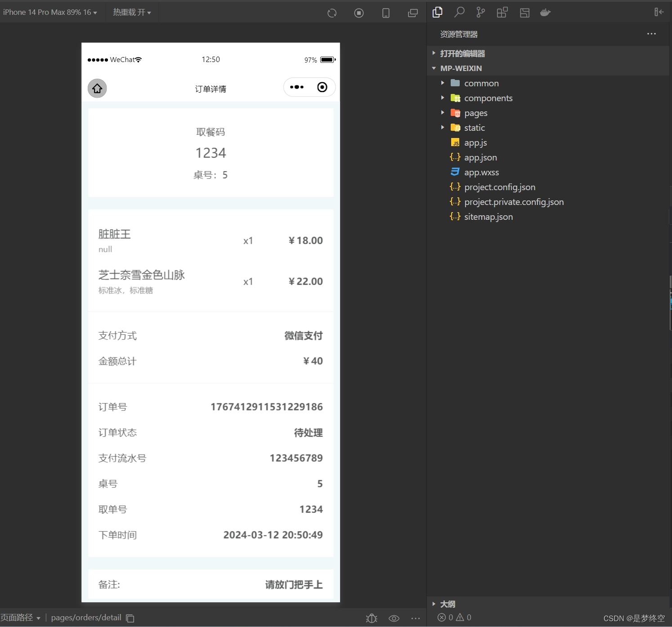Open project.config.json file
672x627 pixels.
pyautogui.click(x=500, y=187)
